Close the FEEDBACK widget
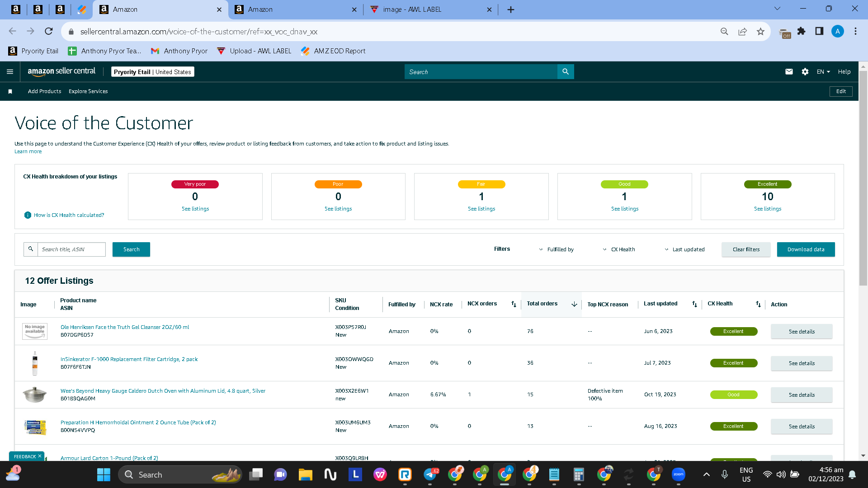868x488 pixels. click(40, 456)
